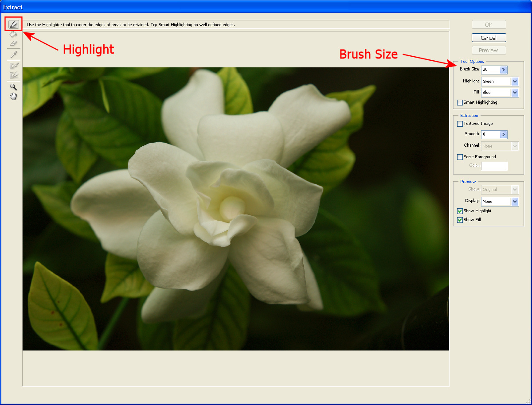The image size is (532, 405).
Task: Activate the Edge Touchup tool
Action: pyautogui.click(x=13, y=75)
